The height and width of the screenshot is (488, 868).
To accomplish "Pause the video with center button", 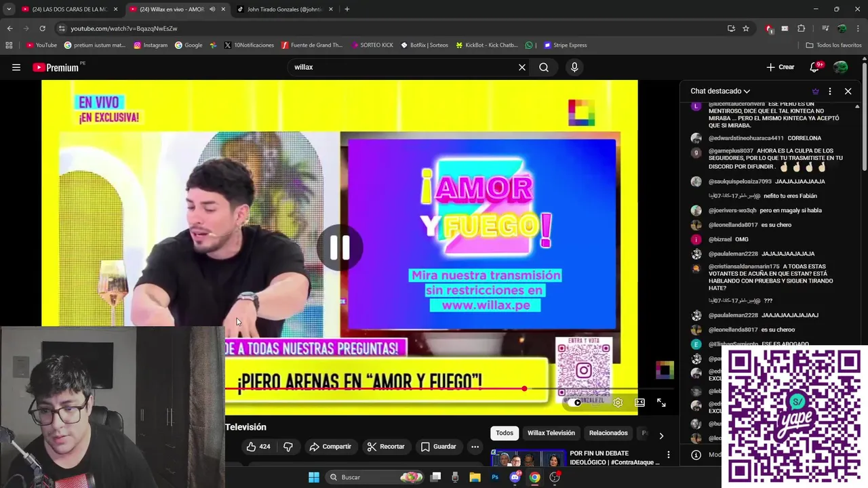I will coord(340,247).
